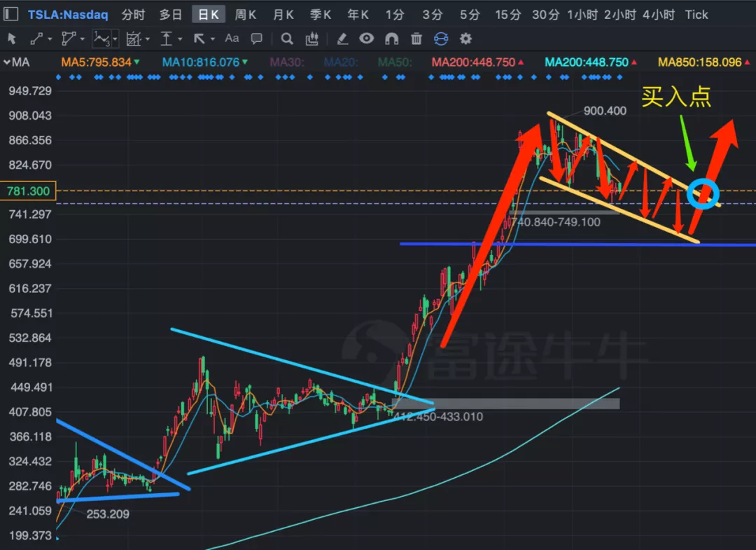Select the eraser tool
Image resolution: width=756 pixels, height=550 pixels.
click(342, 39)
